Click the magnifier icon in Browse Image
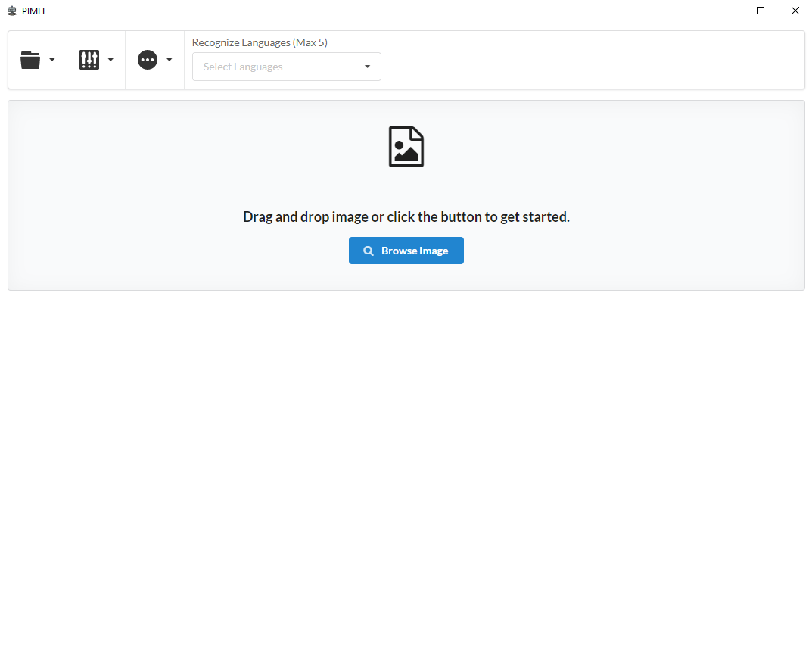Image resolution: width=812 pixels, height=654 pixels. pos(369,251)
